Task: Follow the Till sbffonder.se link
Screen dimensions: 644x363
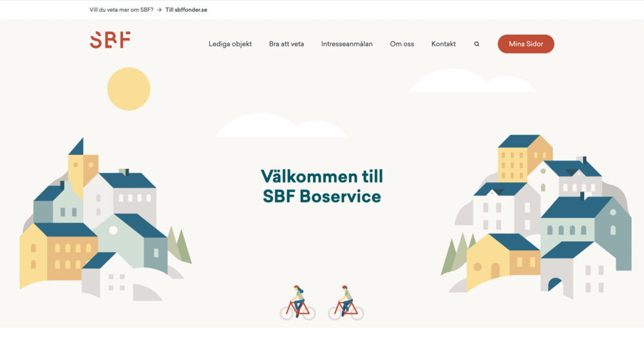Action: pyautogui.click(x=186, y=10)
